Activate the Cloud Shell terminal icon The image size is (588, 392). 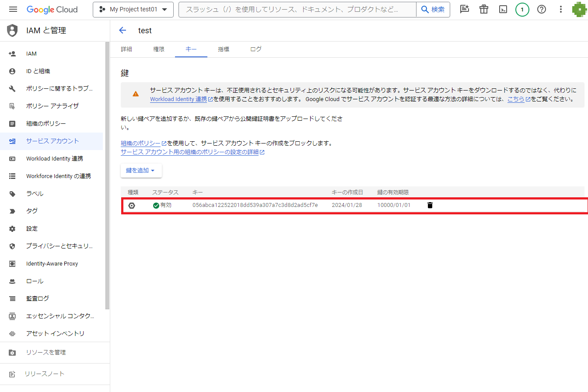503,9
